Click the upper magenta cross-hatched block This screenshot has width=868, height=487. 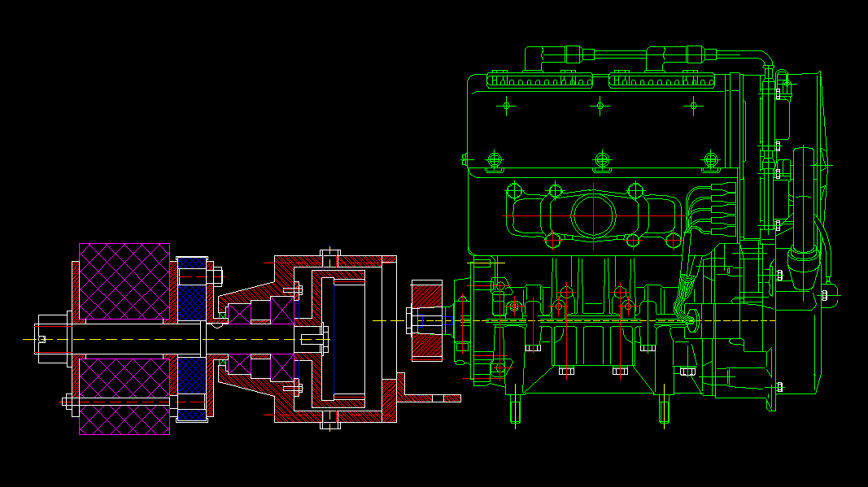[124, 280]
